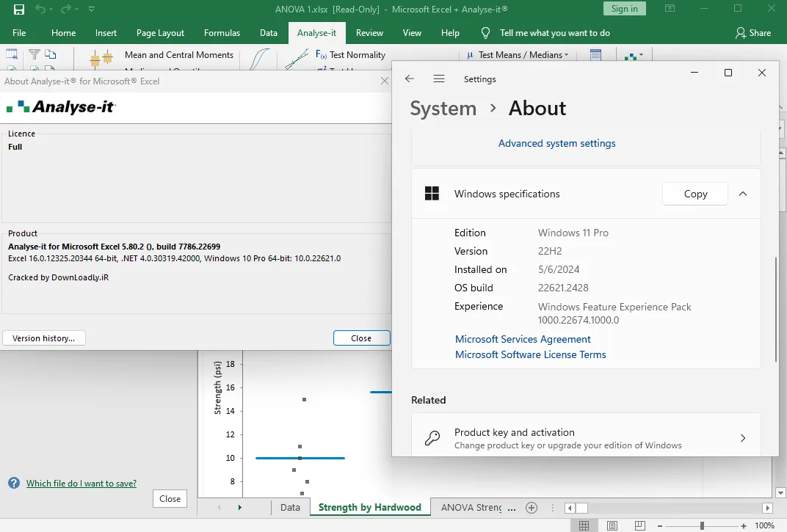Screen dimensions: 787x532
Task: Click the Version history button
Action: [43, 338]
